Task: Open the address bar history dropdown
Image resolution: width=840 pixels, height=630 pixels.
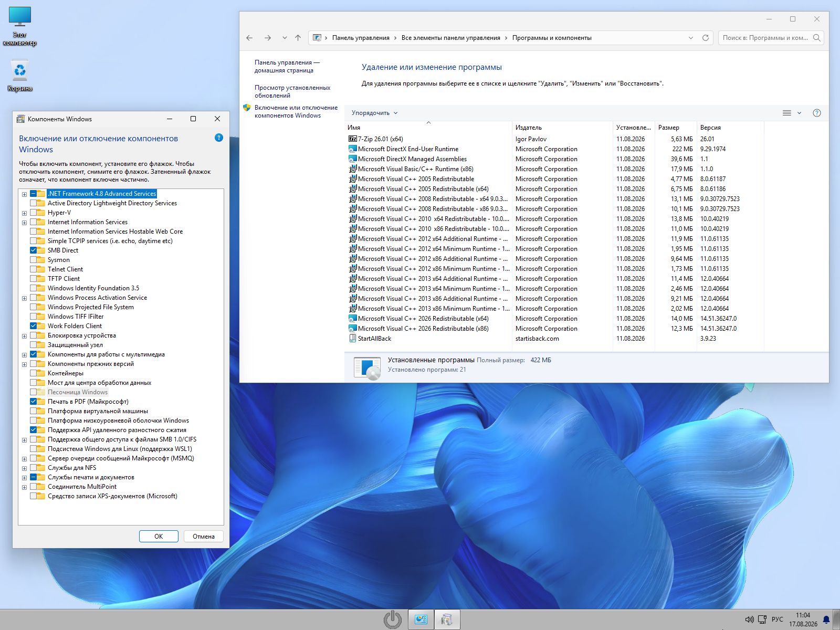Action: (x=691, y=38)
